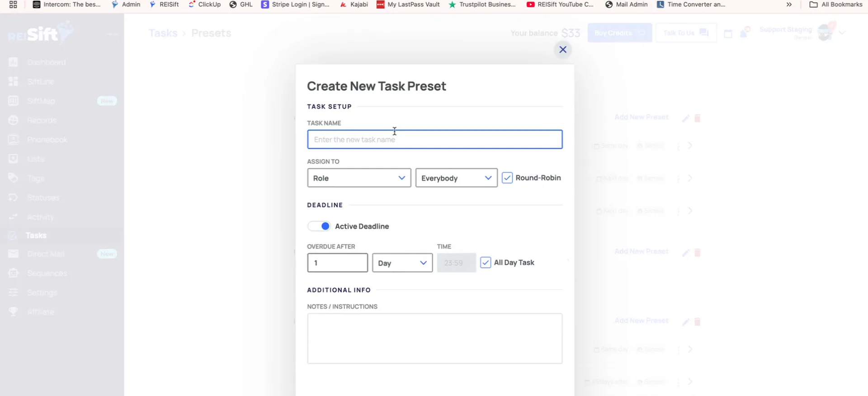Click the Tasks breadcrumb link
This screenshot has width=868, height=396.
point(163,33)
